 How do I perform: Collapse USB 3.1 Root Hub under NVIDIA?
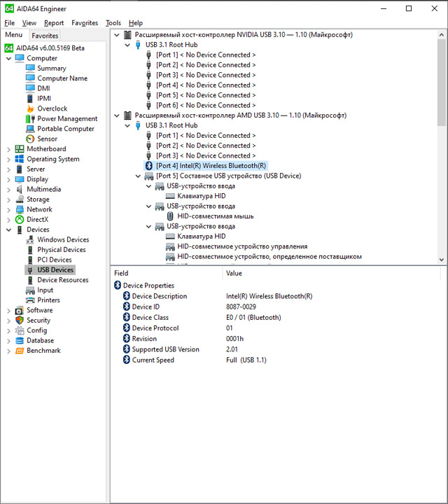click(x=127, y=45)
